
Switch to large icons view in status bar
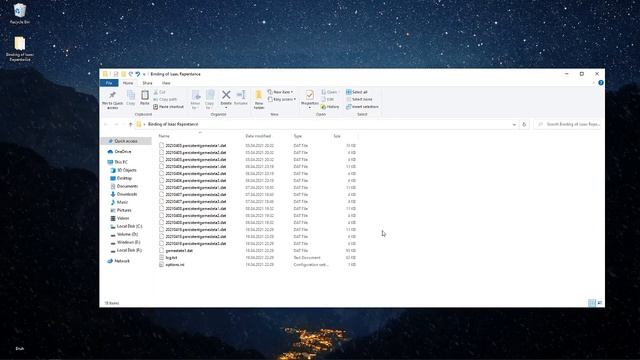click(600, 303)
